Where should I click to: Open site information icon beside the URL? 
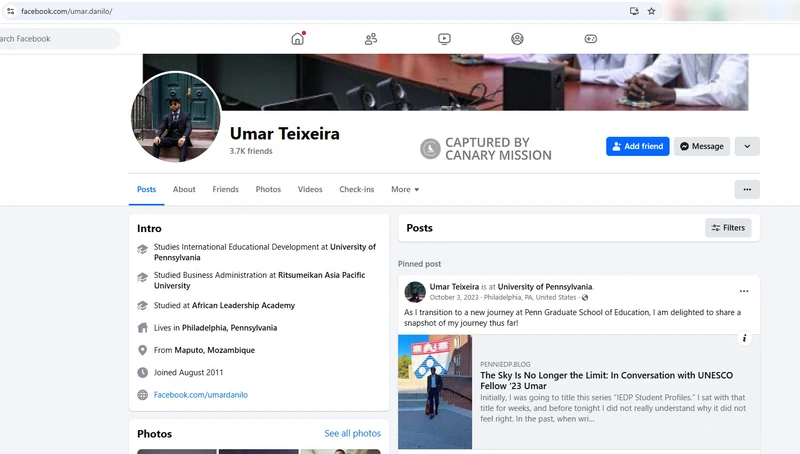(10, 11)
